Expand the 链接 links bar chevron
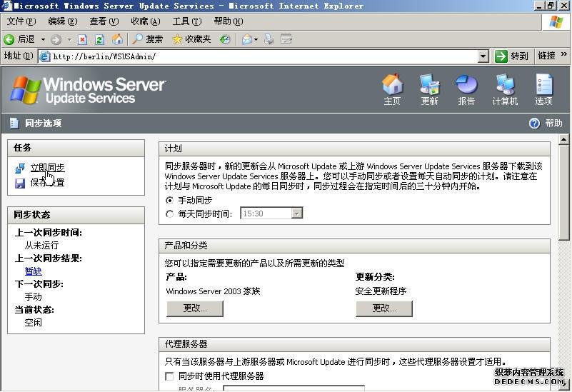This screenshot has height=392, width=572. click(x=564, y=55)
